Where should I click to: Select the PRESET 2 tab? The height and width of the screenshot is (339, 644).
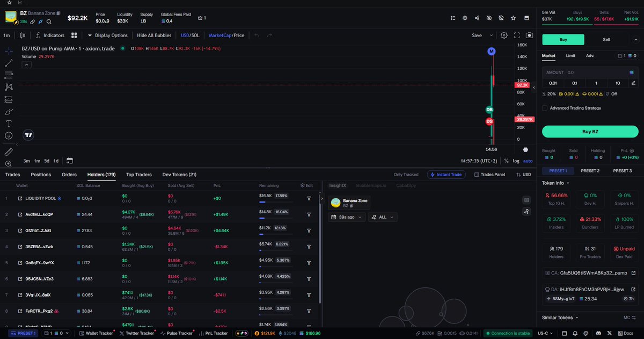coord(590,171)
